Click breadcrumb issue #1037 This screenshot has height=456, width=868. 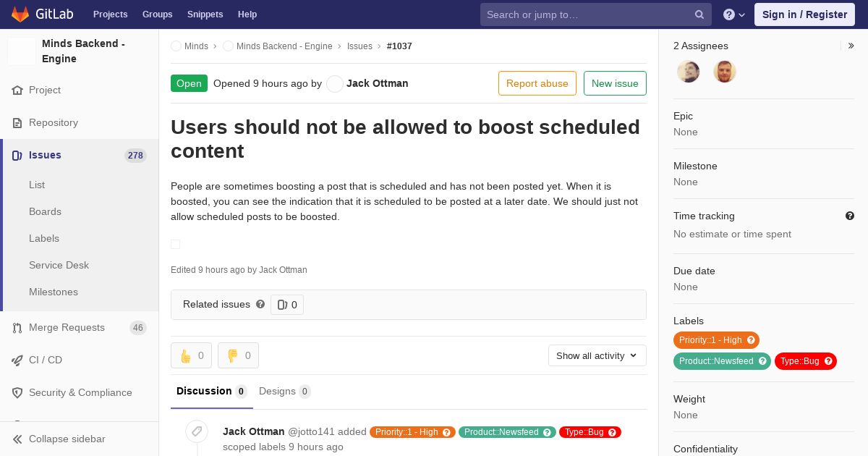point(399,46)
